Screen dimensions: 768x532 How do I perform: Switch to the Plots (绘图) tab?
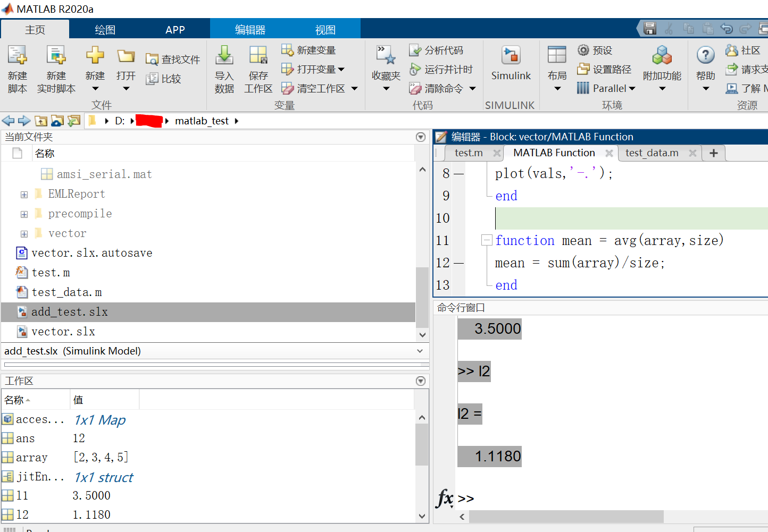tap(105, 30)
